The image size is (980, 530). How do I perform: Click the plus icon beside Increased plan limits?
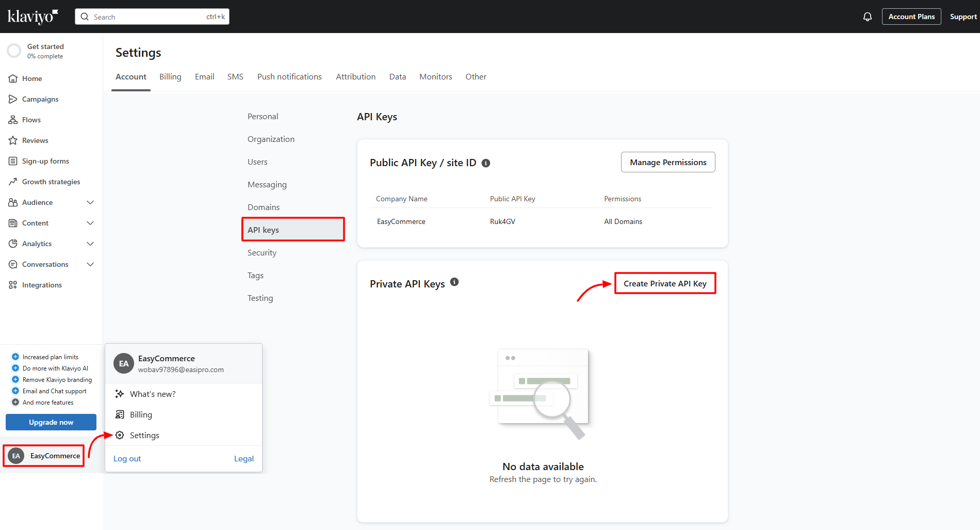point(15,357)
